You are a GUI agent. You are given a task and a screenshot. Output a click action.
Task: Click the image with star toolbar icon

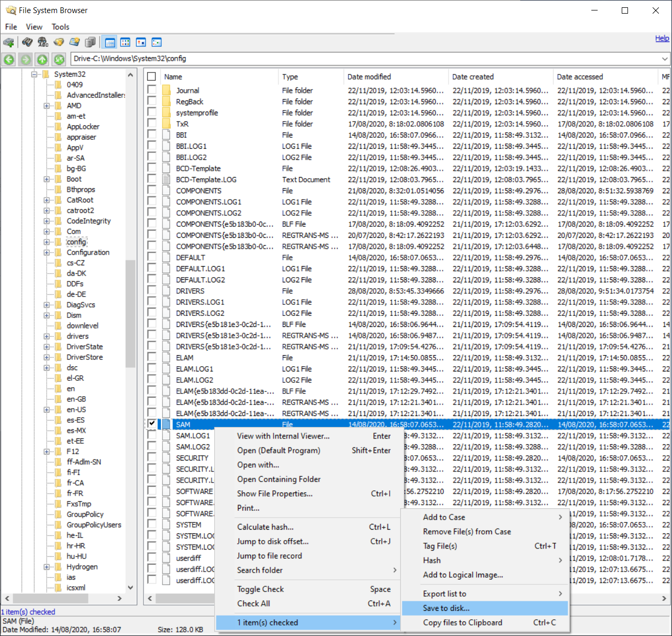74,42
